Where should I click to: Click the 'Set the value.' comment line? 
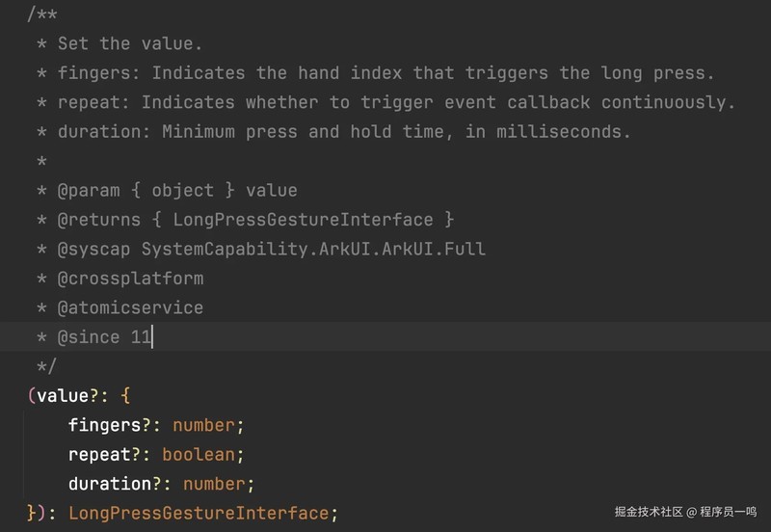coord(130,43)
